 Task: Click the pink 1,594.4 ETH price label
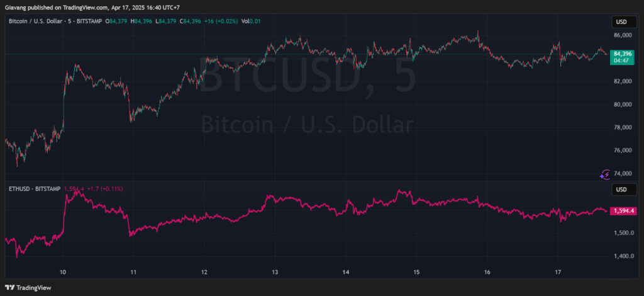[623, 211]
